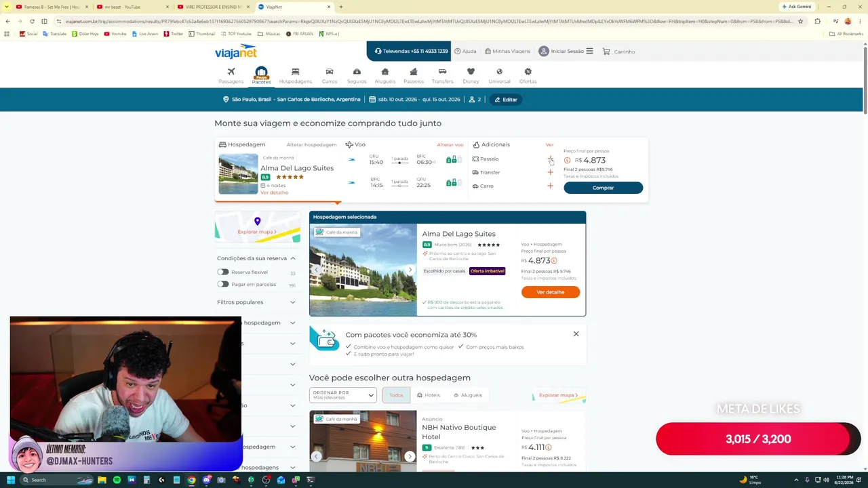Image resolution: width=868 pixels, height=488 pixels.
Task: Open the Carrinho shopping cart
Action: click(618, 52)
